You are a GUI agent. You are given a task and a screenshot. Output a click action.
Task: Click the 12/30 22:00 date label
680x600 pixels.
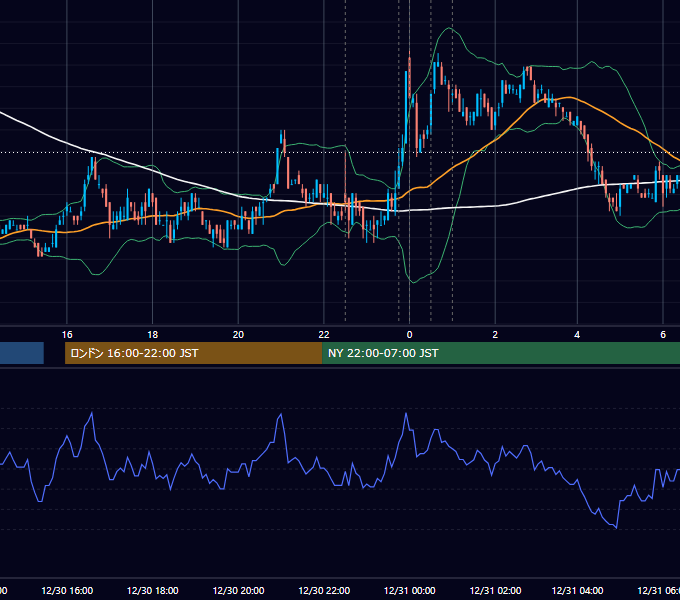[324, 590]
